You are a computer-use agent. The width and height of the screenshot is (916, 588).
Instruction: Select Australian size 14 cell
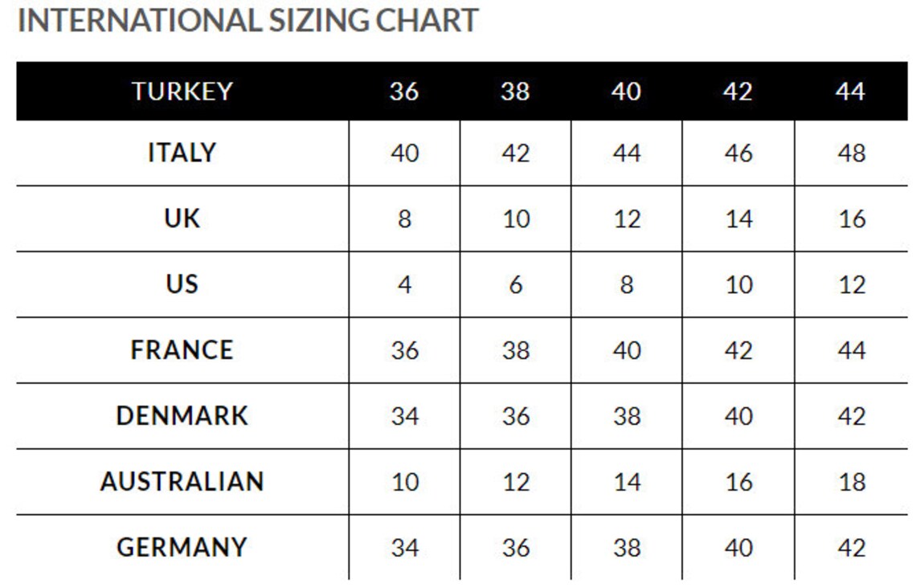click(x=627, y=482)
